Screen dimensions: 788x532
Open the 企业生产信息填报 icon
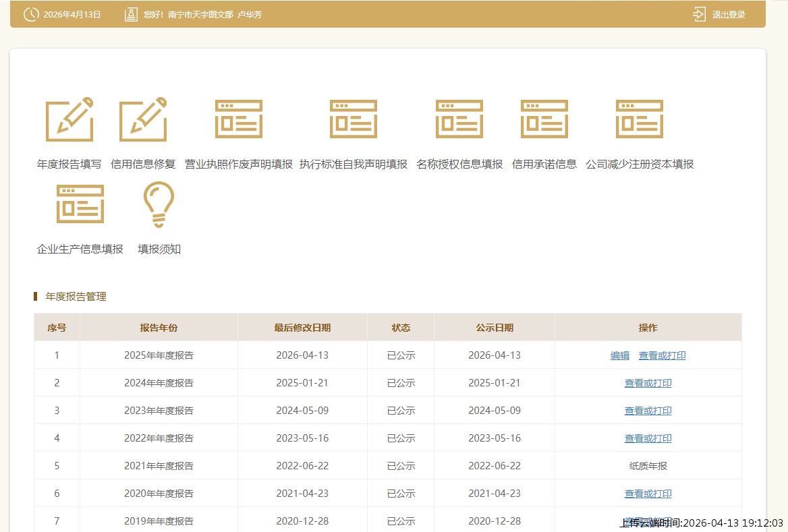pyautogui.click(x=80, y=204)
